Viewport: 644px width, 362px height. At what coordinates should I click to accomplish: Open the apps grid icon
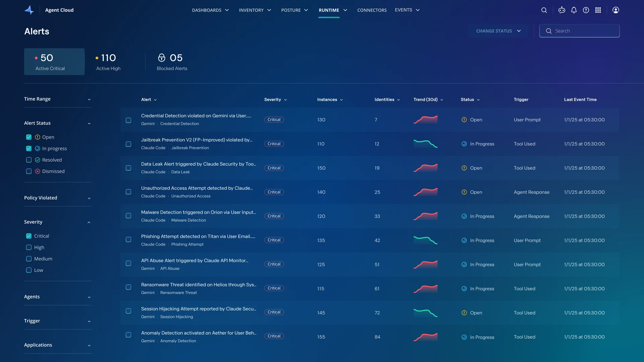[598, 10]
